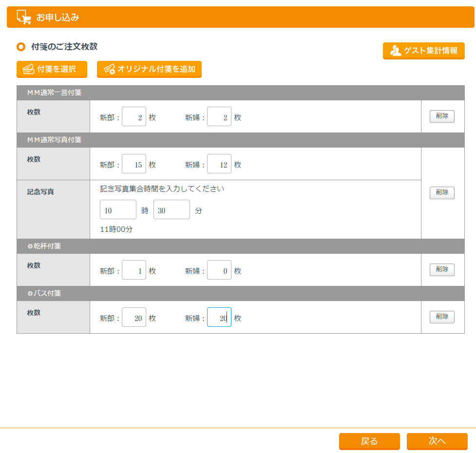Click the add-tag icon on オリジナル付箋を追加
Viewport: 476px width, 453px height.
(x=109, y=69)
